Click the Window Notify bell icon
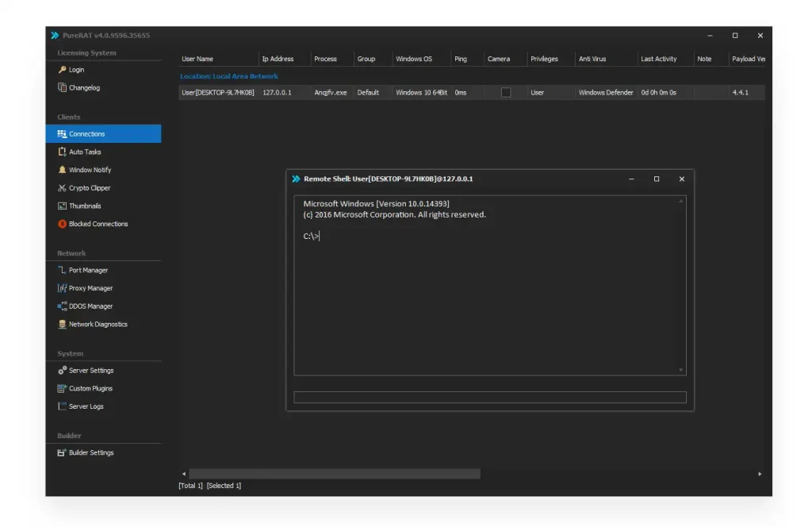812x527 pixels. [62, 170]
